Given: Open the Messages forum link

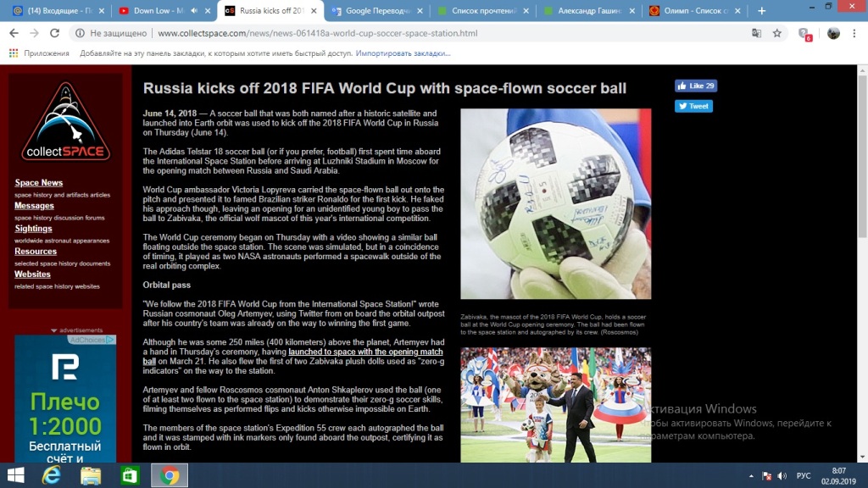Looking at the screenshot, I should point(34,205).
